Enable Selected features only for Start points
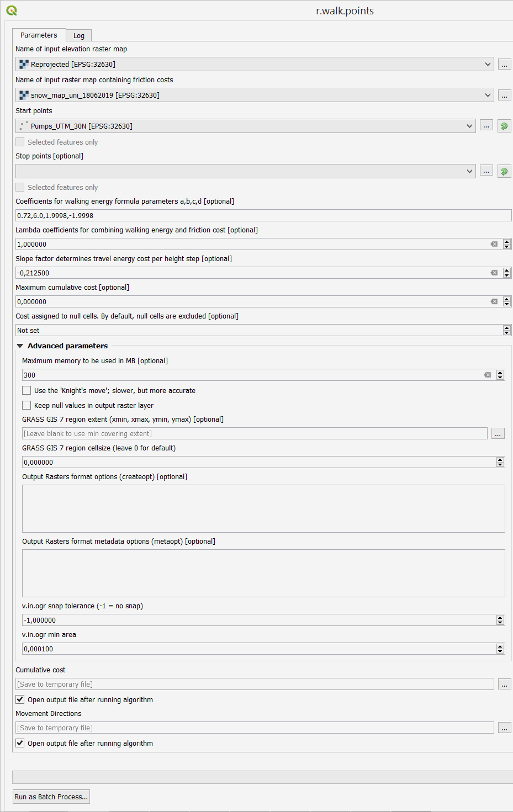Image resolution: width=513 pixels, height=812 pixels. point(20,142)
